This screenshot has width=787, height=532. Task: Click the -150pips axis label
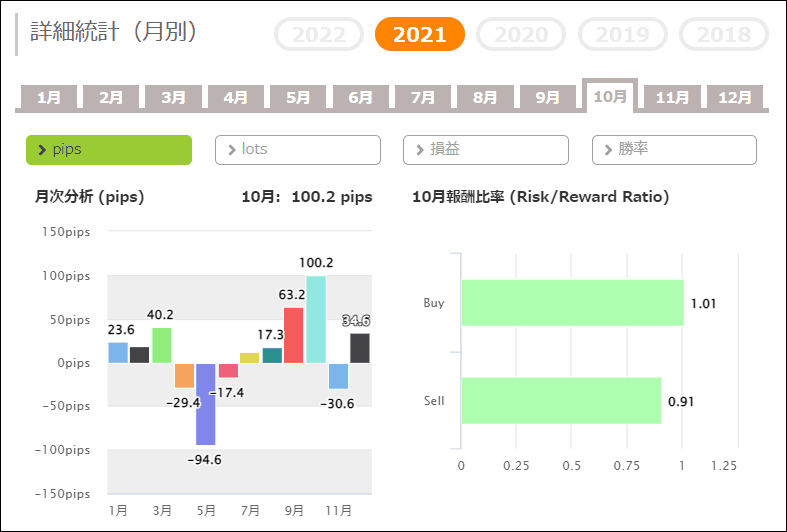[62, 494]
